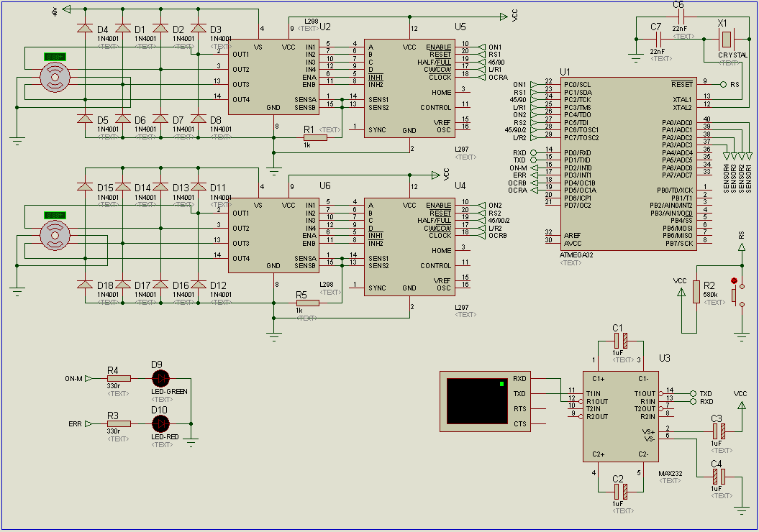The width and height of the screenshot is (759, 532).
Task: Toggle the reset push button's red latch dot
Action: click(734, 281)
